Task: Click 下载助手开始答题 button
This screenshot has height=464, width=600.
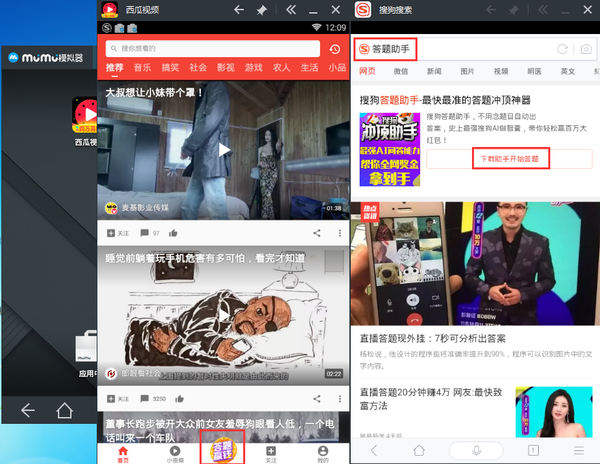Action: pyautogui.click(x=509, y=159)
